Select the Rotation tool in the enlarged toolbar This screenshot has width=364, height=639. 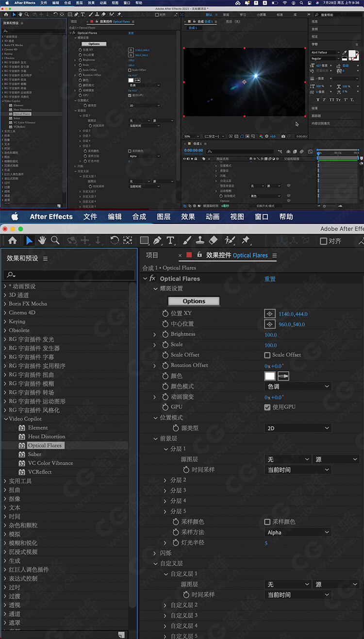tap(115, 240)
